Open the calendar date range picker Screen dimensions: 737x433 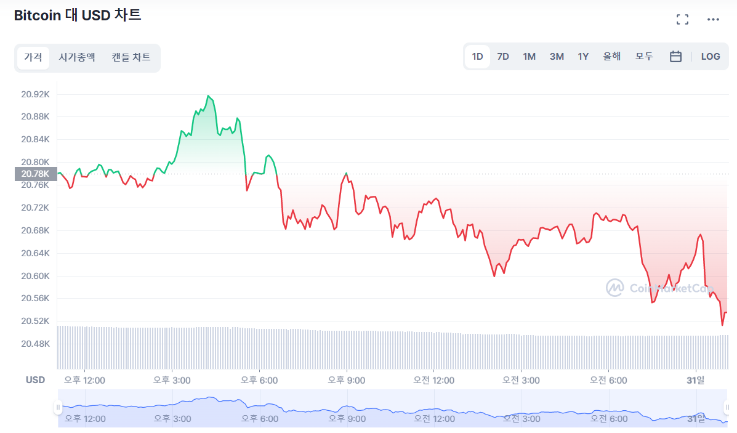point(676,57)
